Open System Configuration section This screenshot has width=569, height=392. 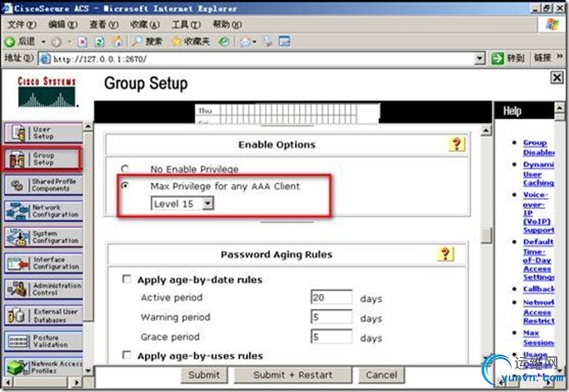coord(43,237)
